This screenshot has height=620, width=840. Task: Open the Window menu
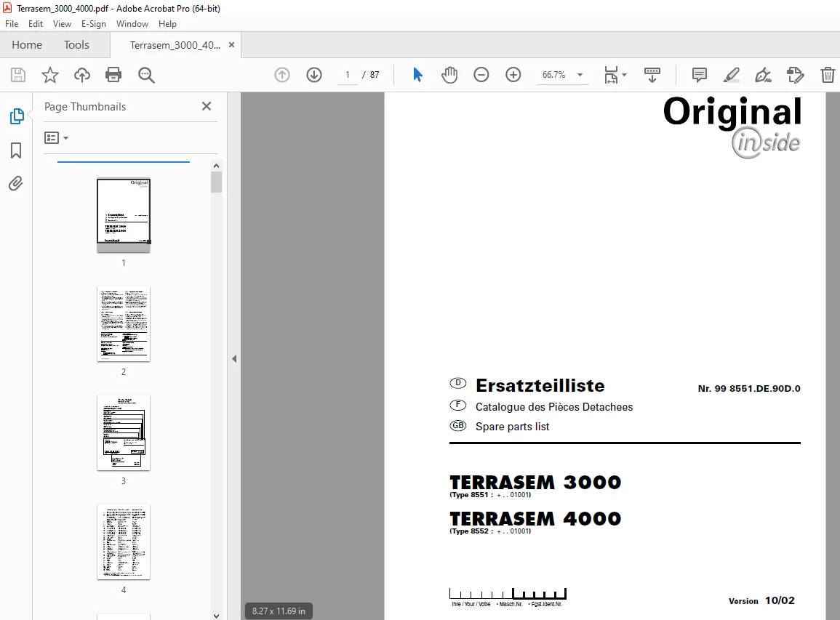pos(132,24)
